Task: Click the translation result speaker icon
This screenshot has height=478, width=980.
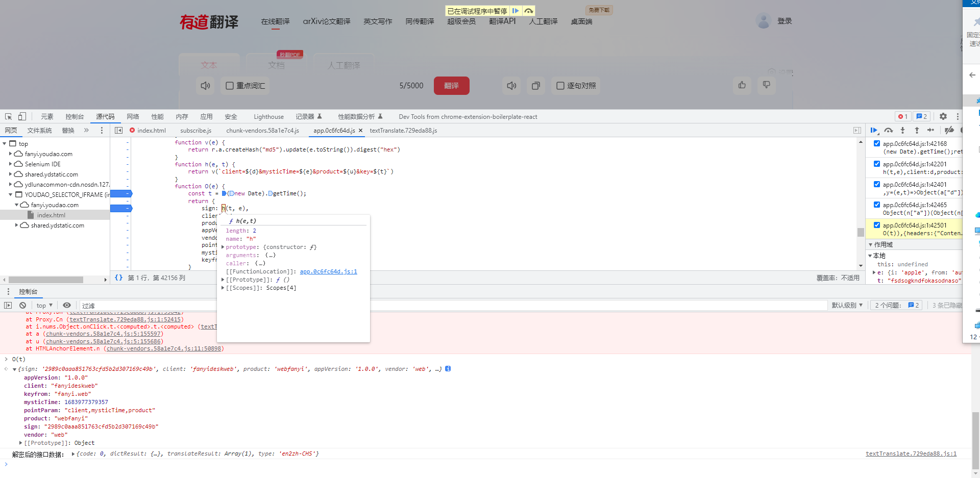Action: pyautogui.click(x=511, y=86)
